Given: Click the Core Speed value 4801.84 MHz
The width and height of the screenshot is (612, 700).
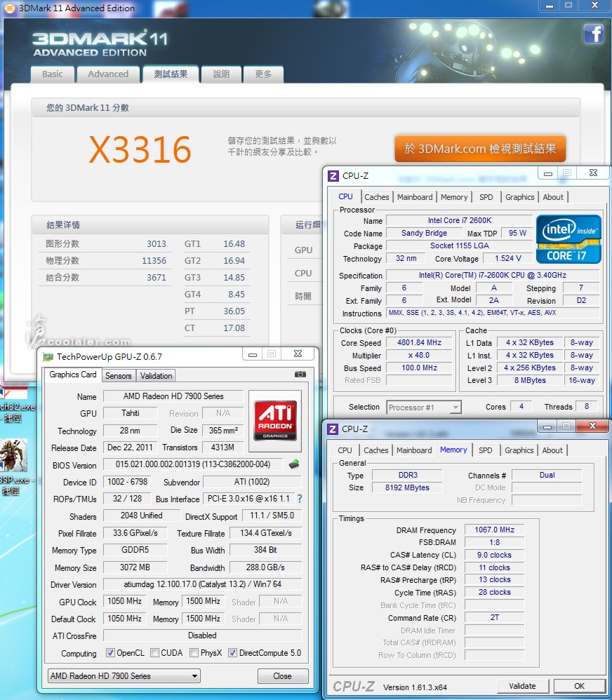Looking at the screenshot, I should click(x=420, y=342).
